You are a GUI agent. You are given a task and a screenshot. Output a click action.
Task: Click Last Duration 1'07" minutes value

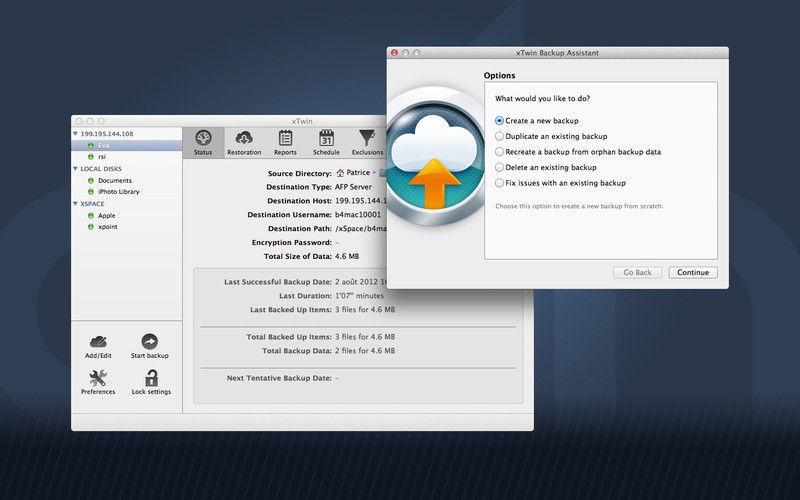[x=359, y=296]
